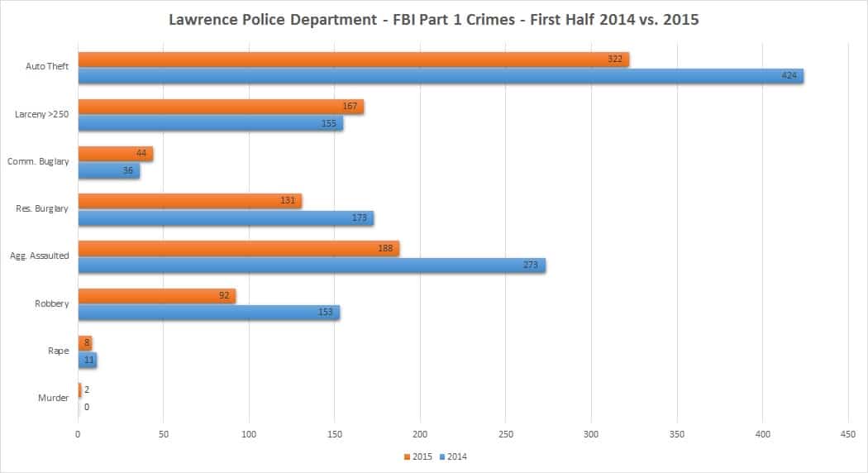This screenshot has width=868, height=473.
Task: Select the blue Auto Theft bar labeled 424
Action: (x=441, y=76)
